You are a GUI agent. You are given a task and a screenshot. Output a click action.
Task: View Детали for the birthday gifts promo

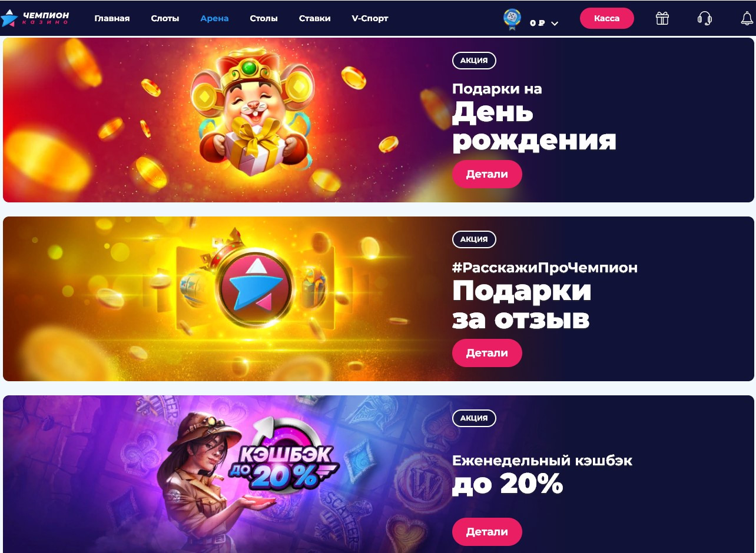pyautogui.click(x=487, y=174)
